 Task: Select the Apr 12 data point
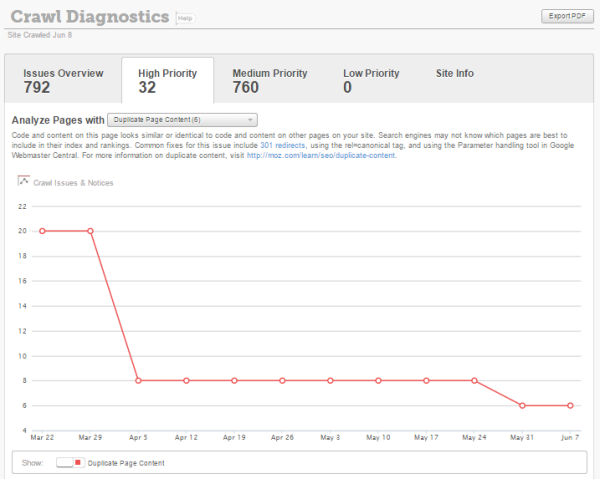click(x=186, y=381)
